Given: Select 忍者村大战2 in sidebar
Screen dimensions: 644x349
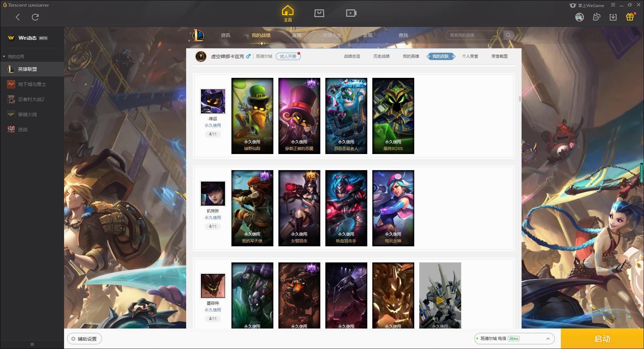Looking at the screenshot, I should (x=32, y=99).
